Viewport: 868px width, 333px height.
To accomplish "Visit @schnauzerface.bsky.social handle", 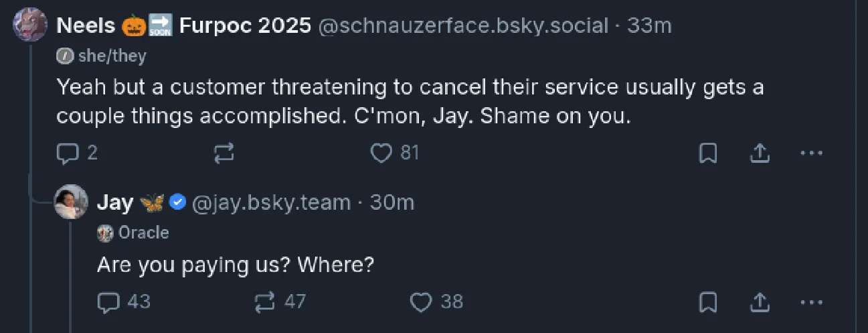I will click(464, 26).
